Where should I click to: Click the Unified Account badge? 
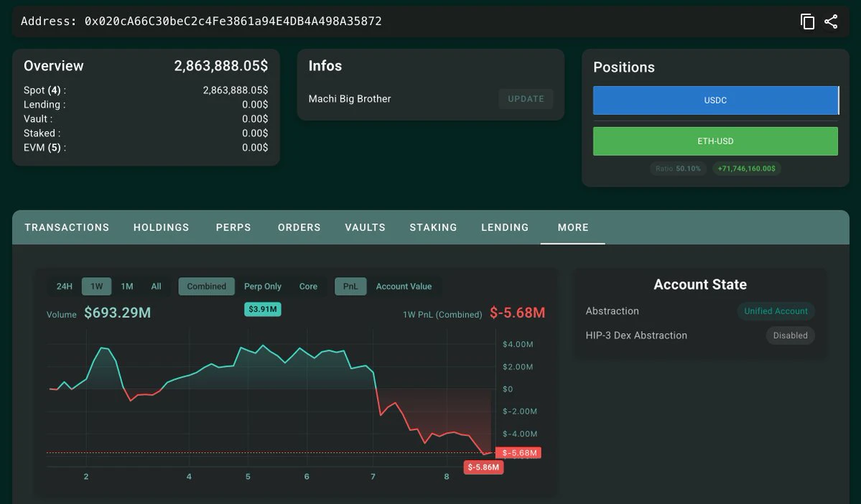tap(776, 311)
